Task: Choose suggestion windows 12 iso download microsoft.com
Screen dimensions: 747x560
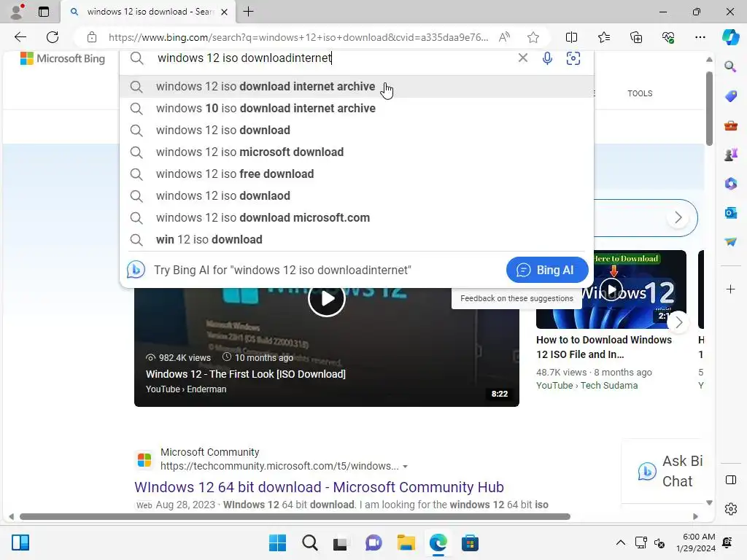Action: pyautogui.click(x=356, y=217)
